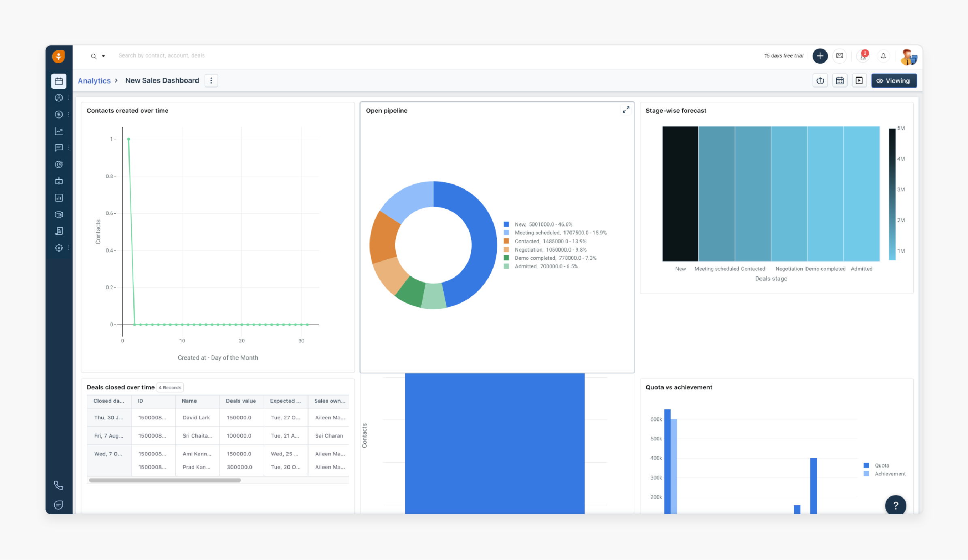Click the deals table horizontal scrollbar
Image resolution: width=968 pixels, height=560 pixels.
pos(165,480)
